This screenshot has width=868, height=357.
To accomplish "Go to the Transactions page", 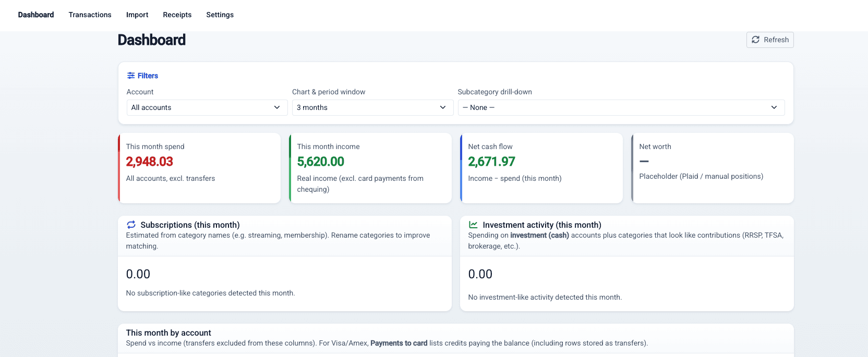I will (90, 15).
